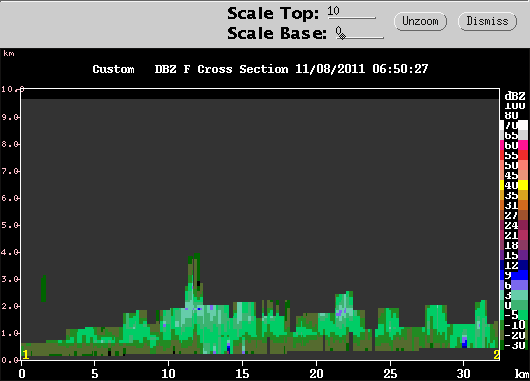530x381 pixels.
Task: Click the 5.0 vertical axis label
Action: (9, 225)
